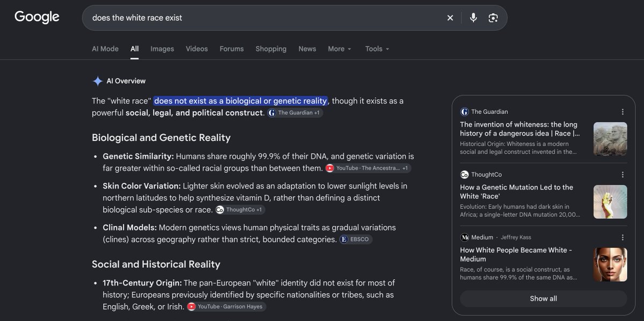Open the Forums tab
The height and width of the screenshot is (321, 644).
[232, 49]
